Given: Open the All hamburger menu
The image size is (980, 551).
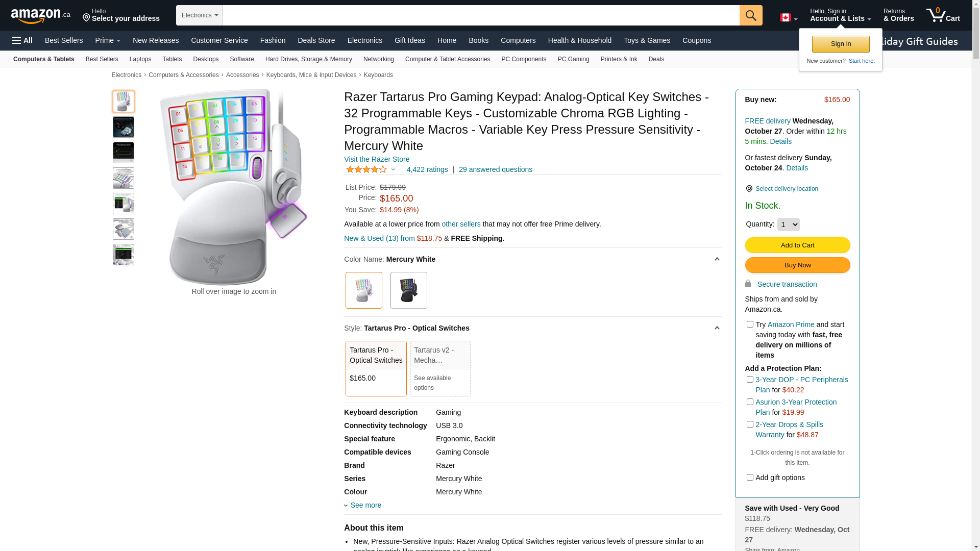Looking at the screenshot, I should (x=22, y=40).
